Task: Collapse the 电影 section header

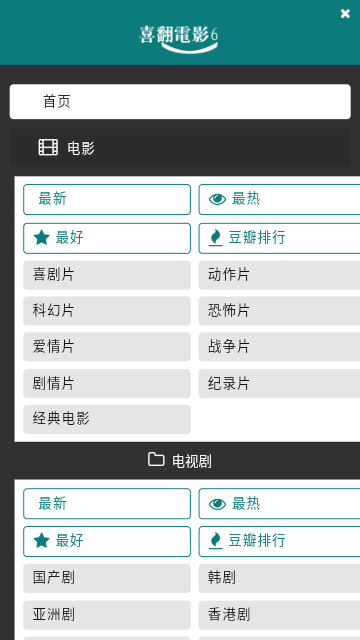Action: (180, 148)
